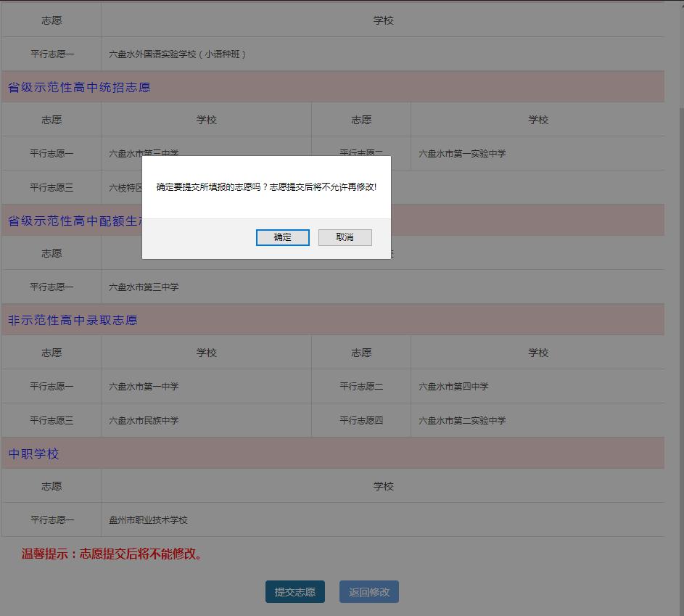Click the right-side vertical scrollbar
Image resolution: width=684 pixels, height=616 pixels.
click(680, 290)
